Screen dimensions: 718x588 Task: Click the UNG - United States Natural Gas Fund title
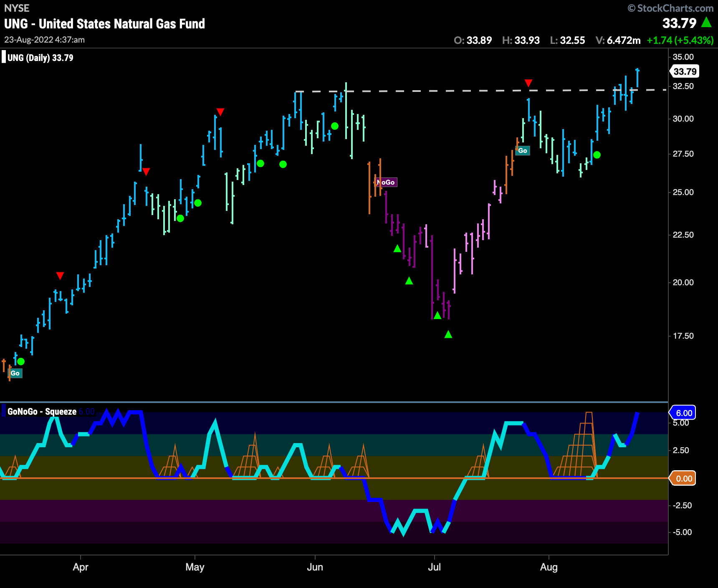point(104,24)
